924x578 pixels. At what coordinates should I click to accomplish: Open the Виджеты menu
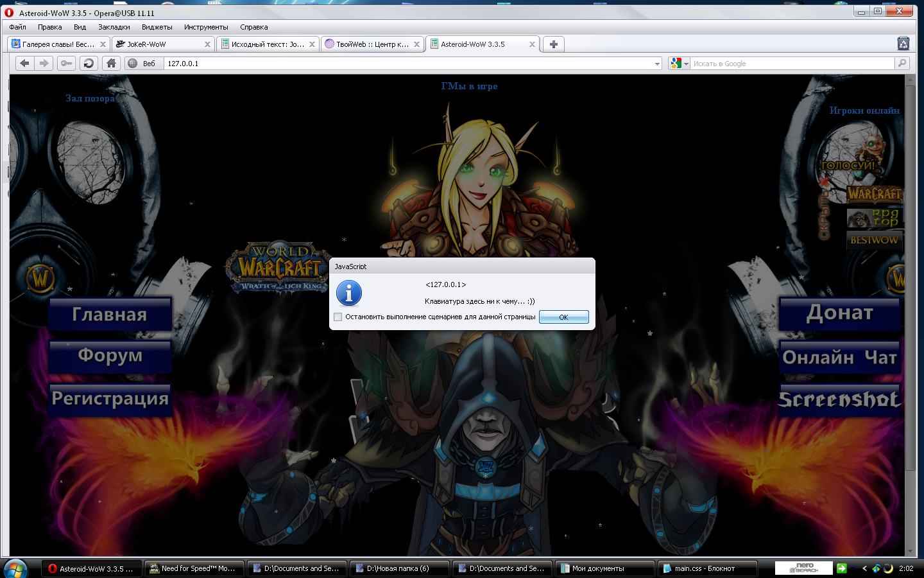point(157,27)
